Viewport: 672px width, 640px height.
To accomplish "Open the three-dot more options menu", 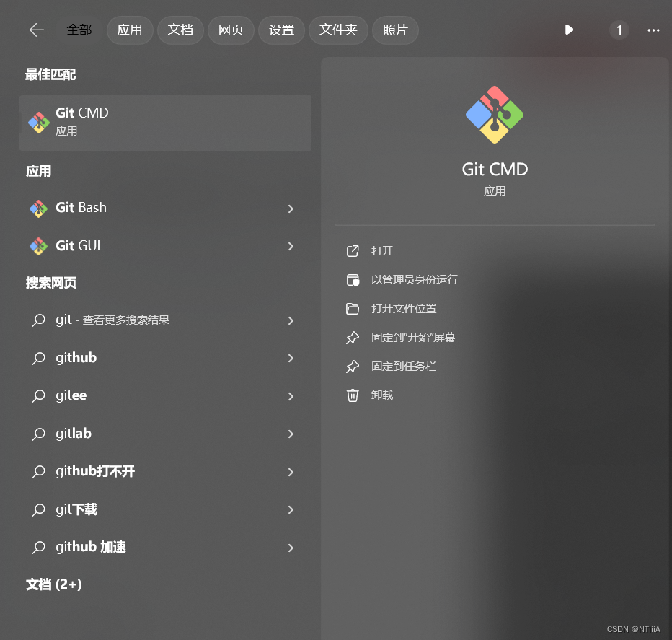I will coord(653,30).
